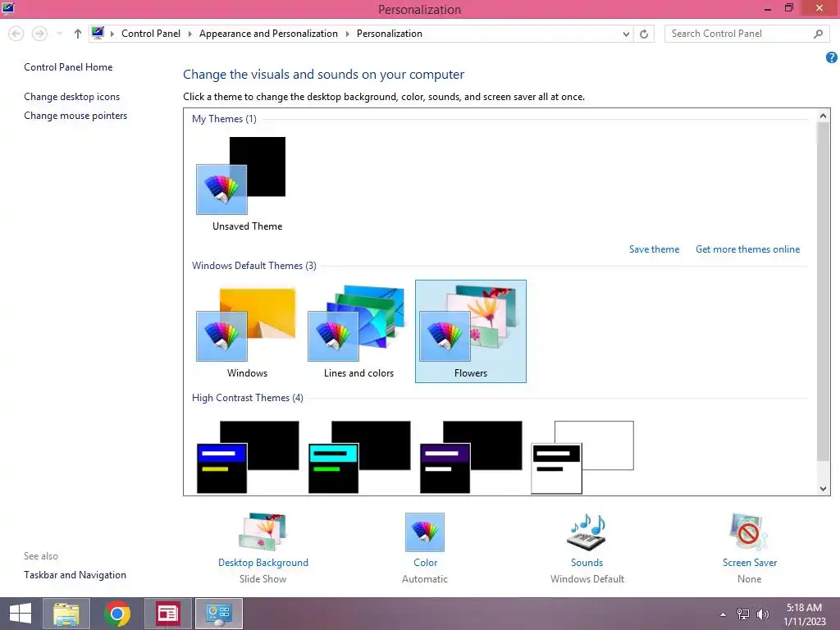The image size is (840, 630).
Task: Select the Unsaved Theme thumbnail
Action: 242,176
